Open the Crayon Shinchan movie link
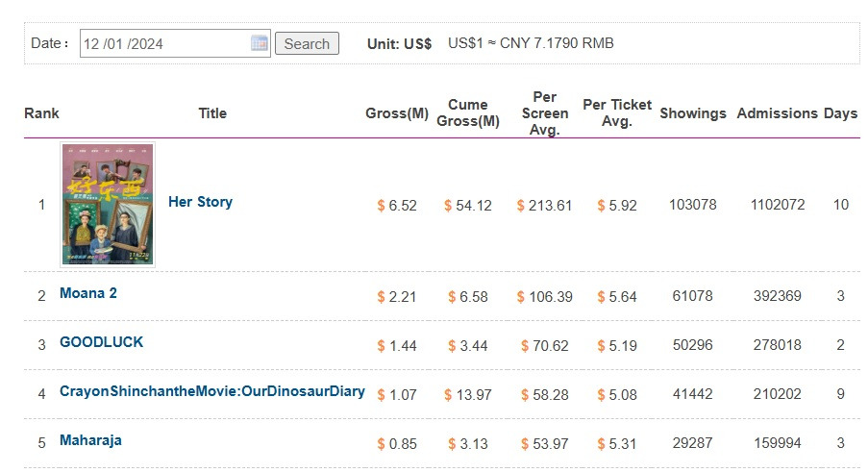 (212, 391)
